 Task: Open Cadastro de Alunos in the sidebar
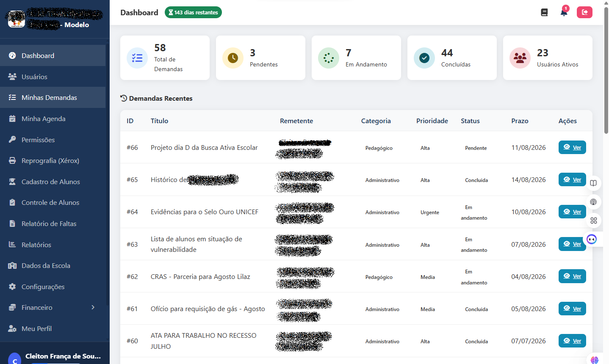pos(53,182)
